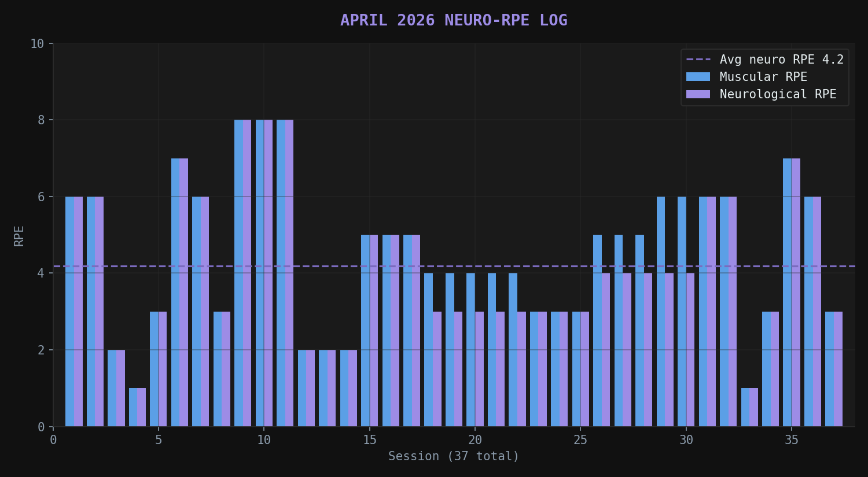Image resolution: width=868 pixels, height=477 pixels.
Task: Select the muscular bar for session 33
Action: pyautogui.click(x=745, y=408)
